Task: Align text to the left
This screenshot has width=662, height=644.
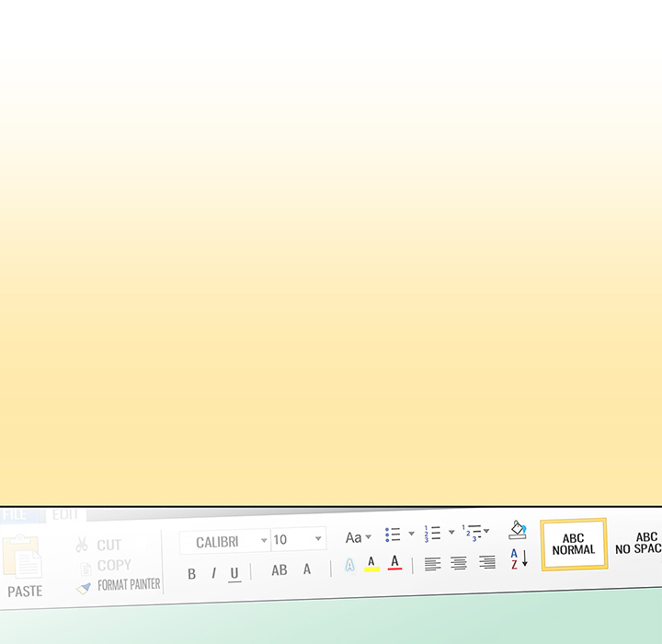Action: [x=432, y=564]
